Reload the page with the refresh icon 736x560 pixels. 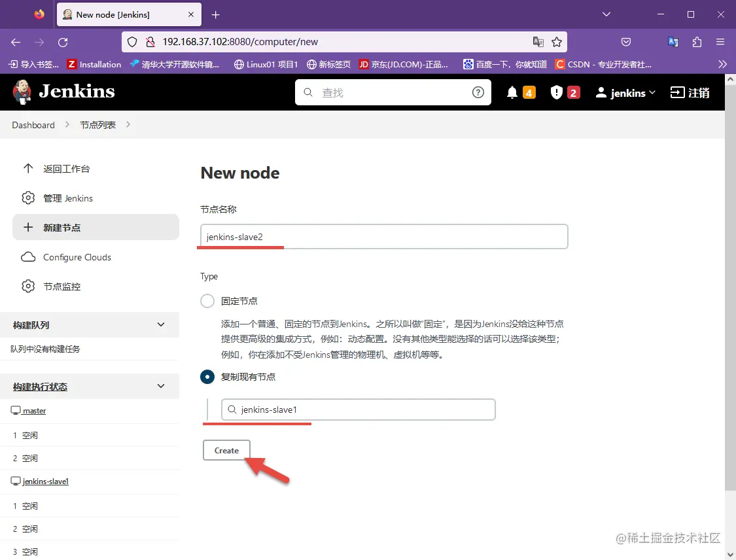tap(63, 43)
